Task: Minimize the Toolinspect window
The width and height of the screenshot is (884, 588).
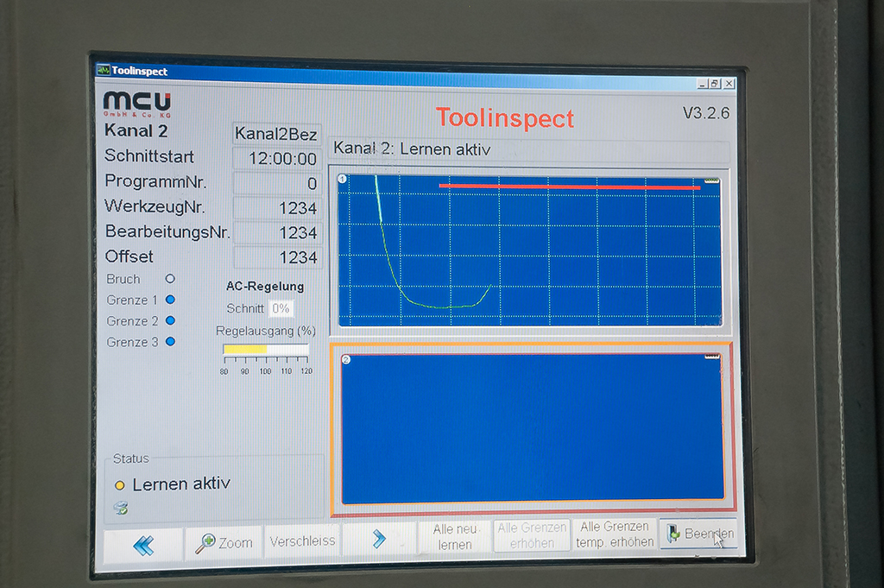Action: click(x=703, y=84)
